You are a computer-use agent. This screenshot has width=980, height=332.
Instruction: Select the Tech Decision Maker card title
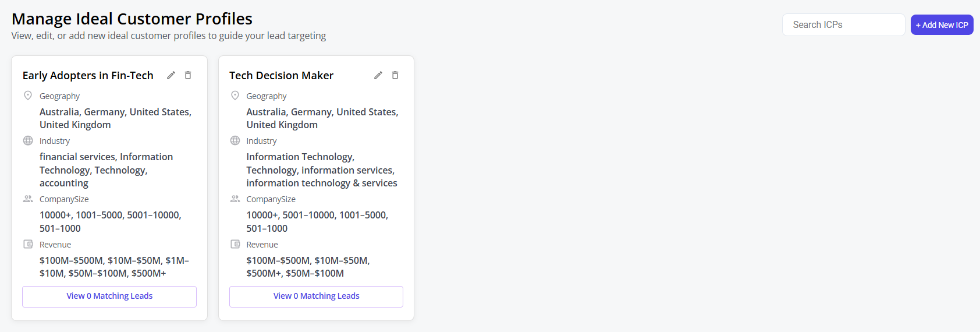(281, 76)
